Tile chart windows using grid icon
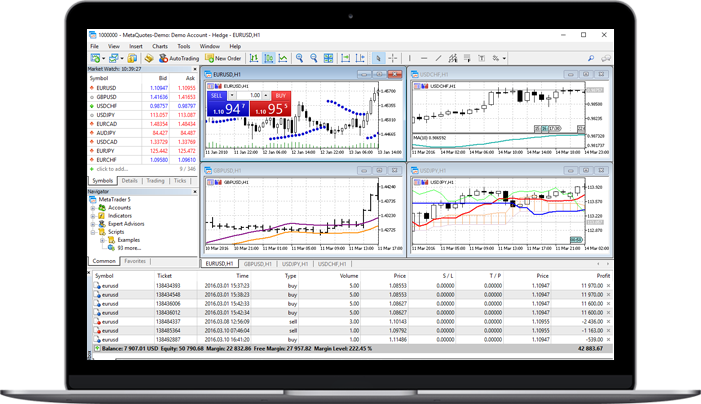The height and width of the screenshot is (404, 701). pyautogui.click(x=328, y=58)
